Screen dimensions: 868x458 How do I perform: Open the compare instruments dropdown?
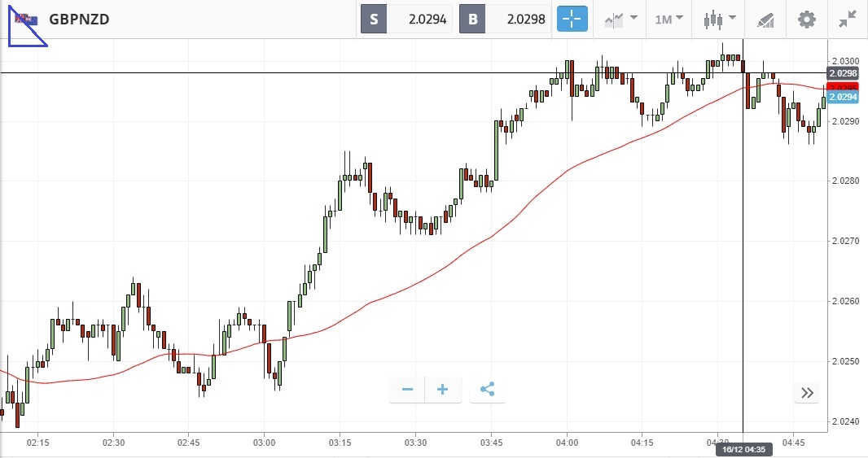pyautogui.click(x=620, y=19)
